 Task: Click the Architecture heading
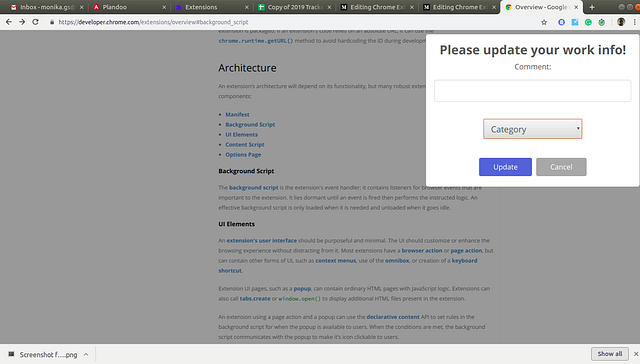click(x=247, y=68)
